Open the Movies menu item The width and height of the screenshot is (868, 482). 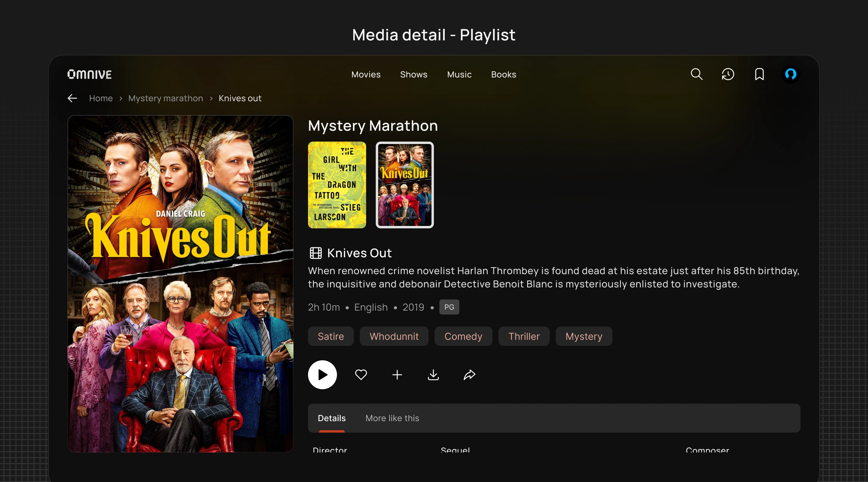tap(366, 74)
